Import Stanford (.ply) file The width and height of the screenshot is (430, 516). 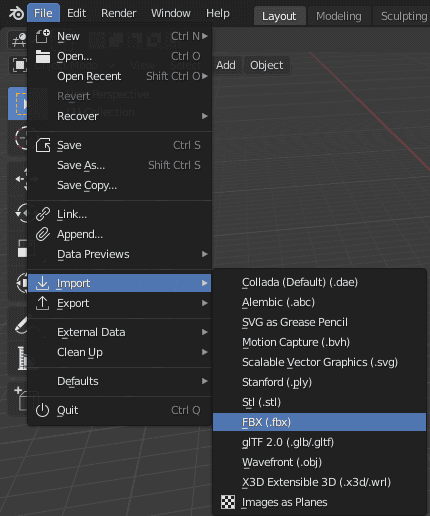point(319,382)
